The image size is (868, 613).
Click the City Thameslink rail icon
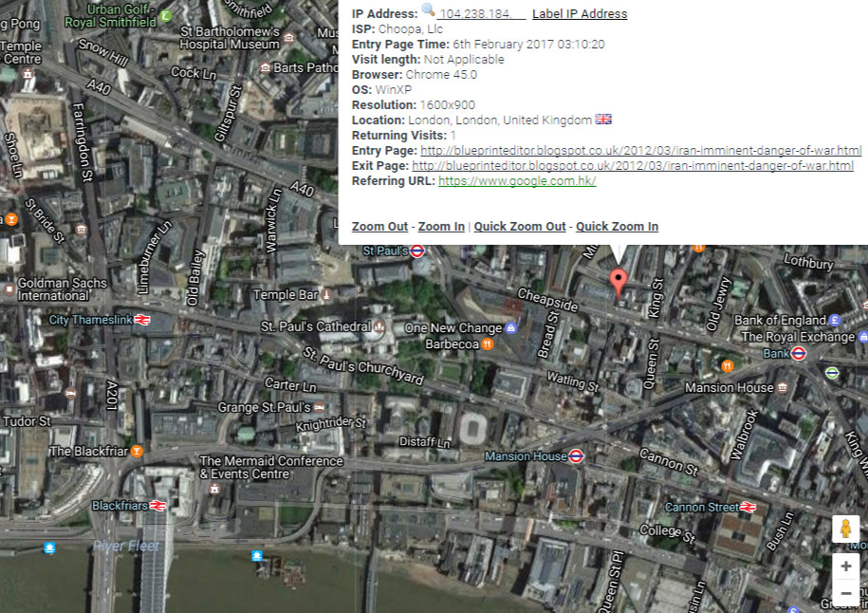(142, 320)
